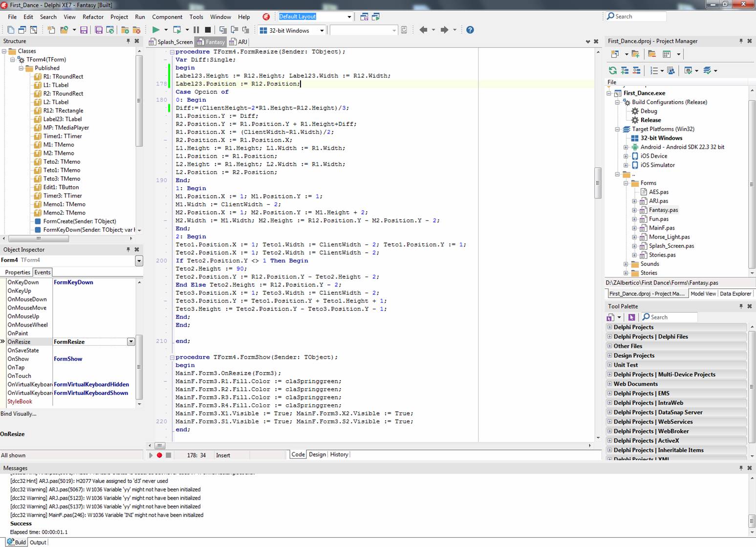Toggle the pin on the Structure panel
This screenshot has width=756, height=547.
pos(128,41)
